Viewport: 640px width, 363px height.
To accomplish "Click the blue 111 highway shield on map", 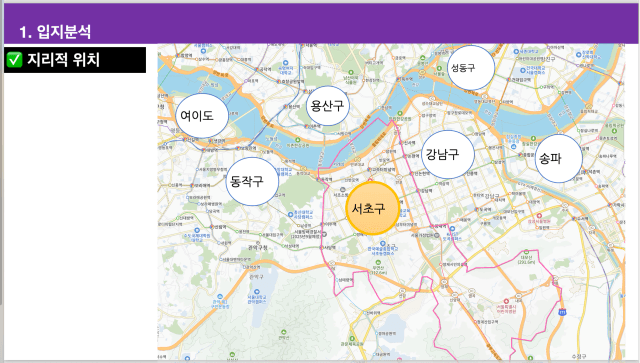I will pyautogui.click(x=562, y=312).
